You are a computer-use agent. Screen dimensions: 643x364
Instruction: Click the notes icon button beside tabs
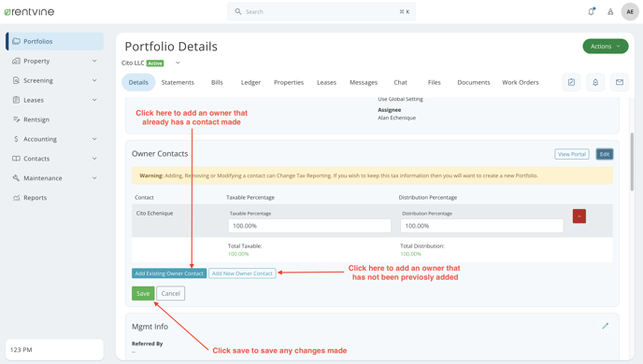pyautogui.click(x=571, y=82)
